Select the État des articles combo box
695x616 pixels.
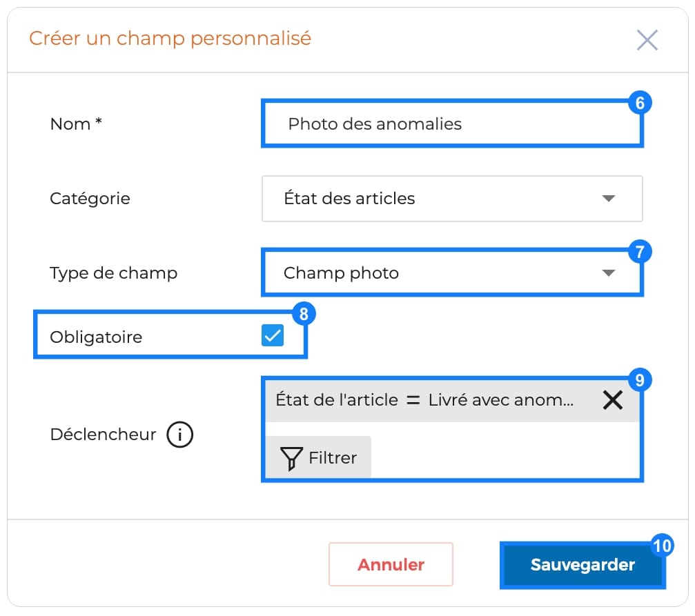pyautogui.click(x=452, y=199)
